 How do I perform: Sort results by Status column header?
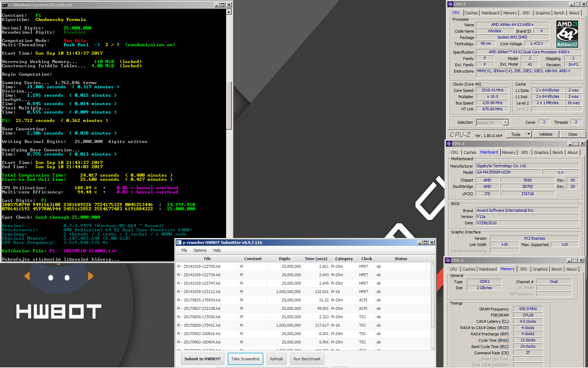click(x=401, y=259)
